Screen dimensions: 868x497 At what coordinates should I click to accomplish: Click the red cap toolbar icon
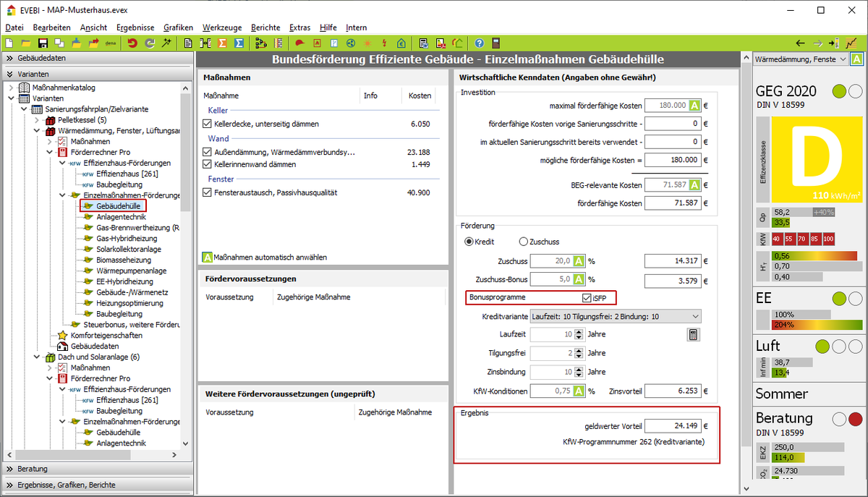pos(300,43)
